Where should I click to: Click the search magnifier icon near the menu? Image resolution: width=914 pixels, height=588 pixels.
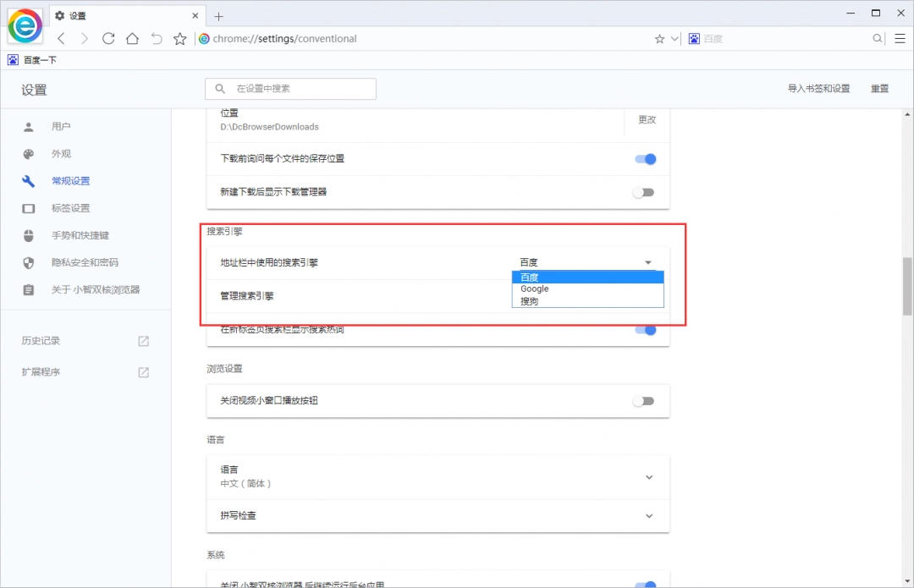(877, 39)
